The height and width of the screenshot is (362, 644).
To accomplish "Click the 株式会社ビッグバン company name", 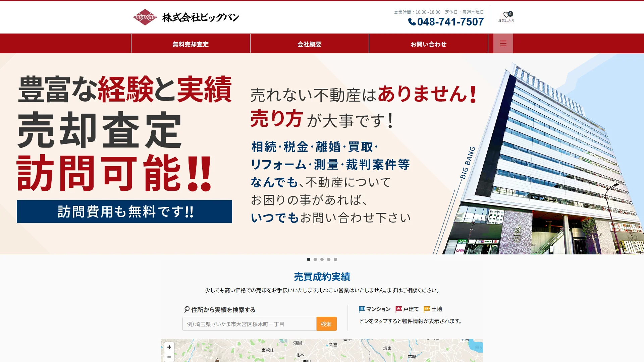I will click(201, 17).
